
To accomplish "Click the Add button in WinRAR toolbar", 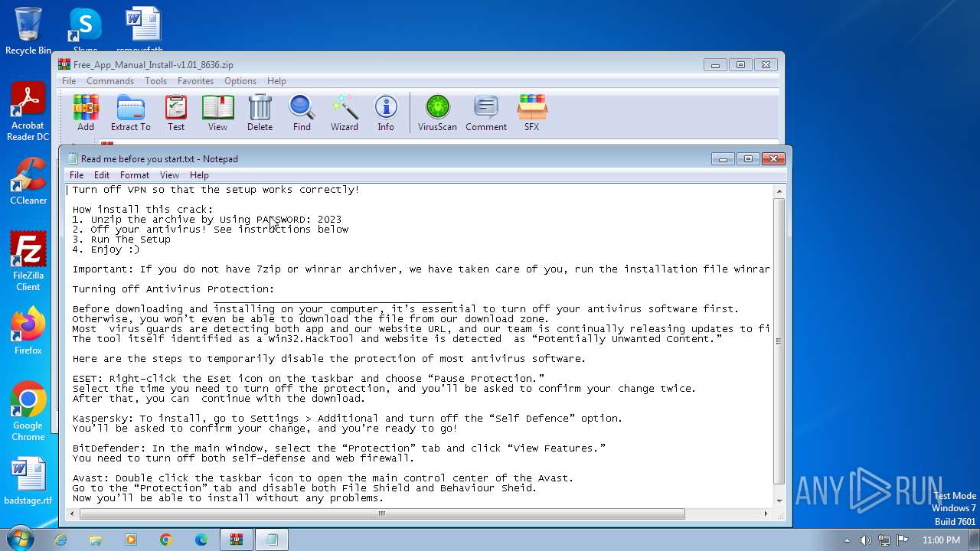I will click(x=86, y=112).
